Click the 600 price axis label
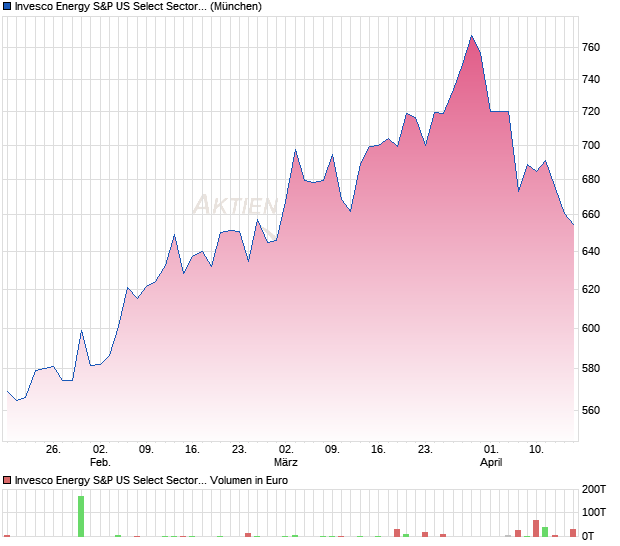This screenshot has height=546, width=620. tap(591, 328)
